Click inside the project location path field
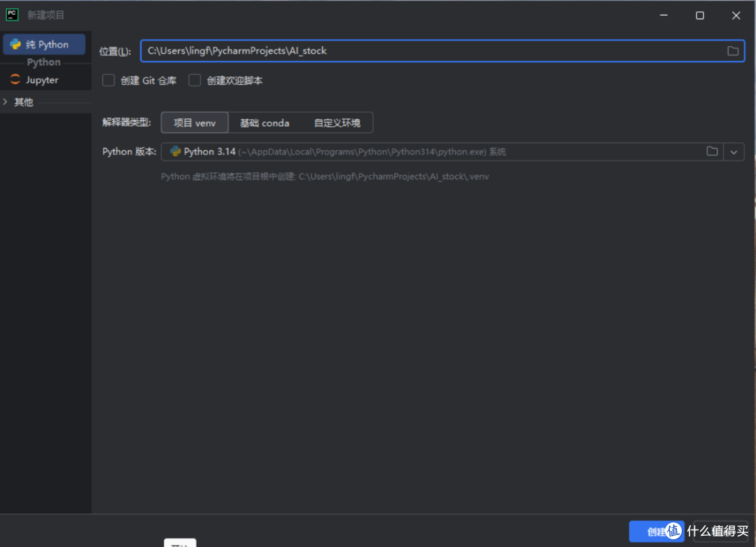 420,51
